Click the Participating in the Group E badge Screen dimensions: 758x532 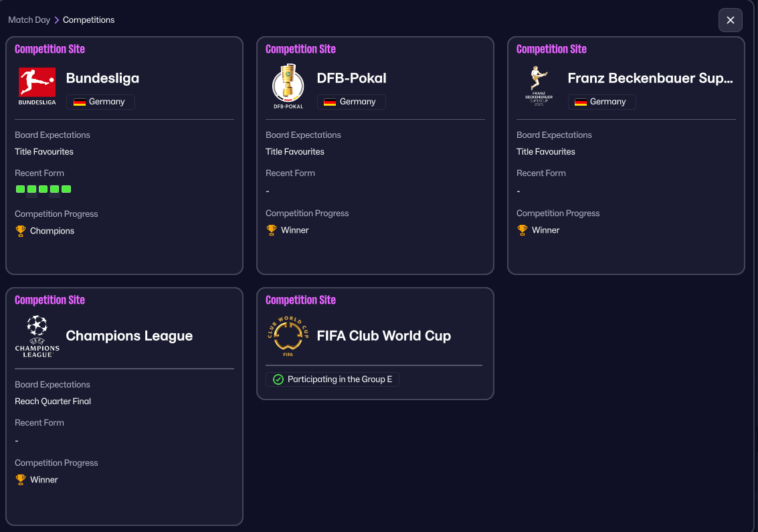click(x=333, y=379)
